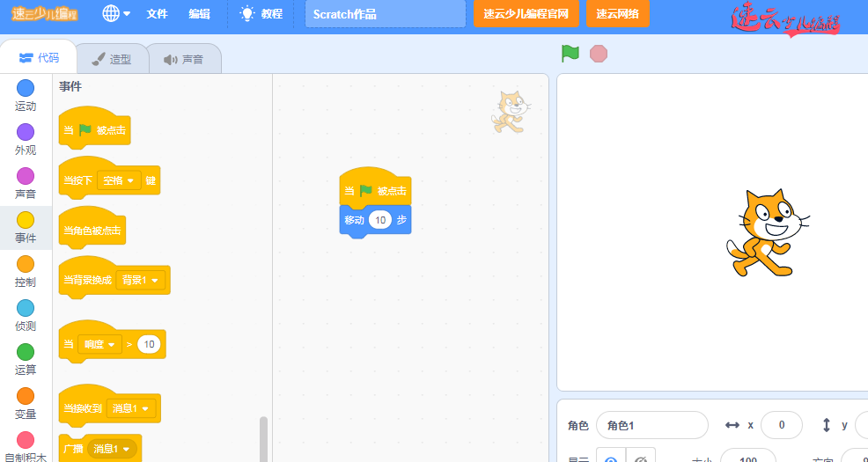Viewport: 868px width, 462px height.
Task: Open the globe language menu
Action: [x=116, y=14]
